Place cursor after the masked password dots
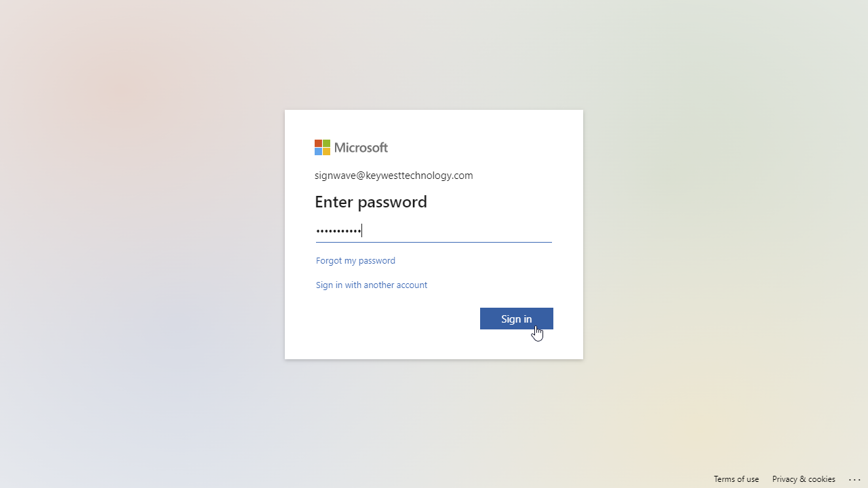Image resolution: width=868 pixels, height=488 pixels. point(363,231)
